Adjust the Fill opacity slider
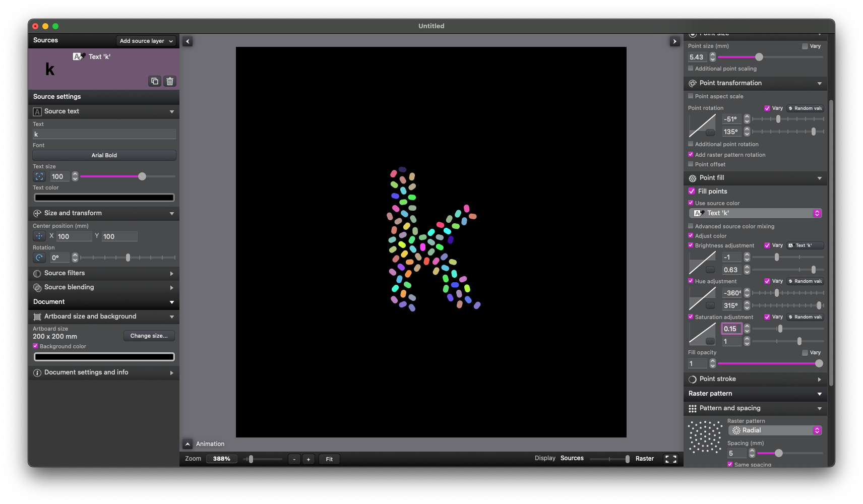Viewport: 863px width, 504px height. click(770, 363)
